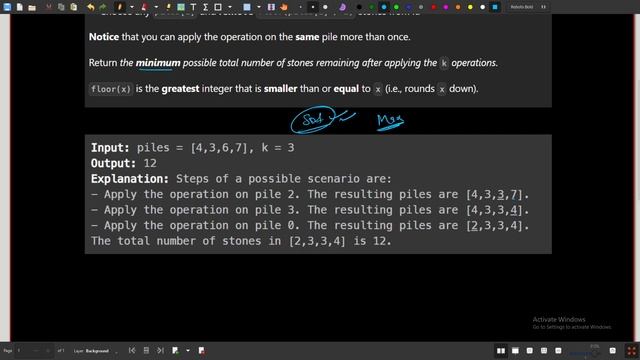Select the Highlighter tool
This screenshot has width=640, height=360.
(x=168, y=7)
